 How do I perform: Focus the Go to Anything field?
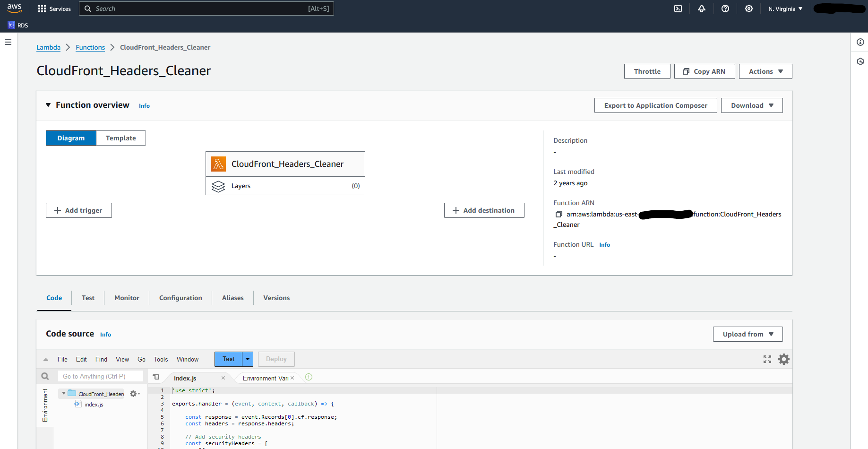tap(101, 376)
